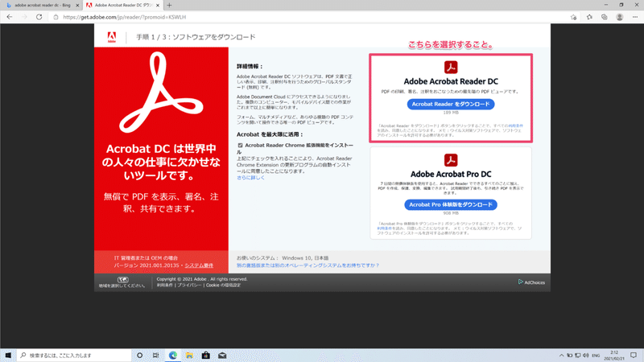Click the Acrobat Pro DC product icon
This screenshot has height=362, width=644.
(451, 159)
